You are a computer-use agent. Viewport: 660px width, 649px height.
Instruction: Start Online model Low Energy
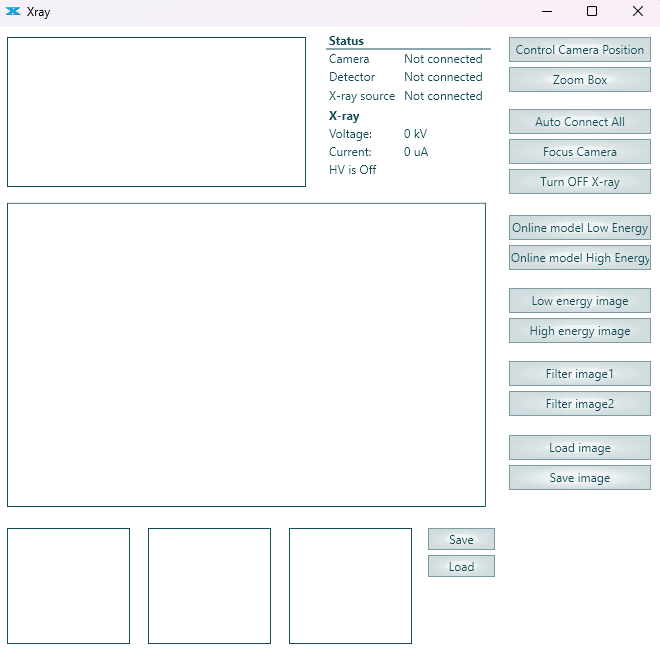click(x=580, y=228)
